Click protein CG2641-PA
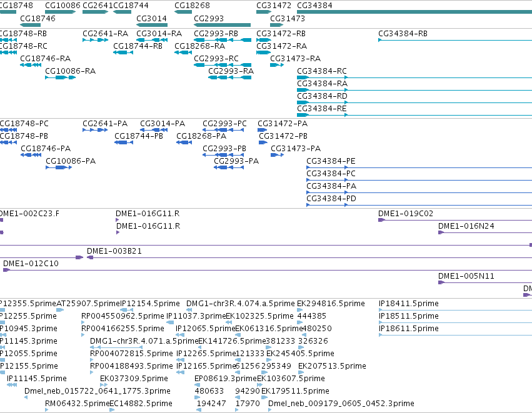The height and width of the screenshot is (413, 532). point(105,124)
